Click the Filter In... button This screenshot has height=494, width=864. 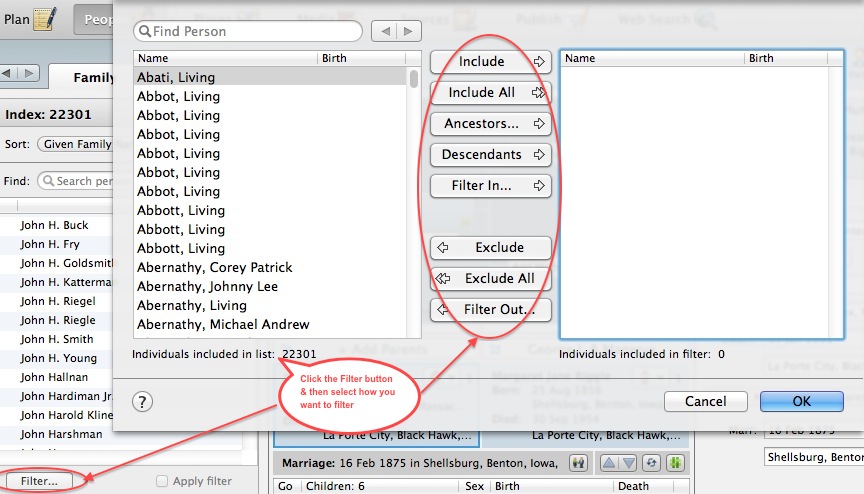pos(490,186)
